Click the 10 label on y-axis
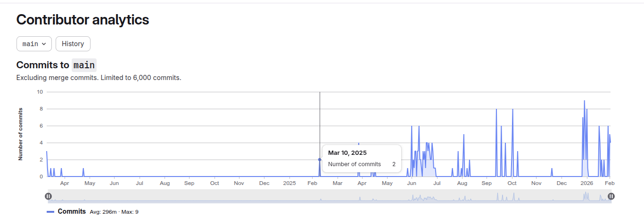Image resolution: width=644 pixels, height=217 pixels. click(x=40, y=92)
